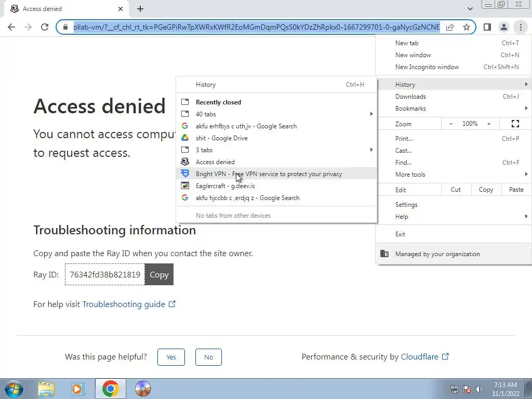Reopen akfu hjccbb c ,erdjq z search
532x399 pixels.
pyautogui.click(x=276, y=198)
